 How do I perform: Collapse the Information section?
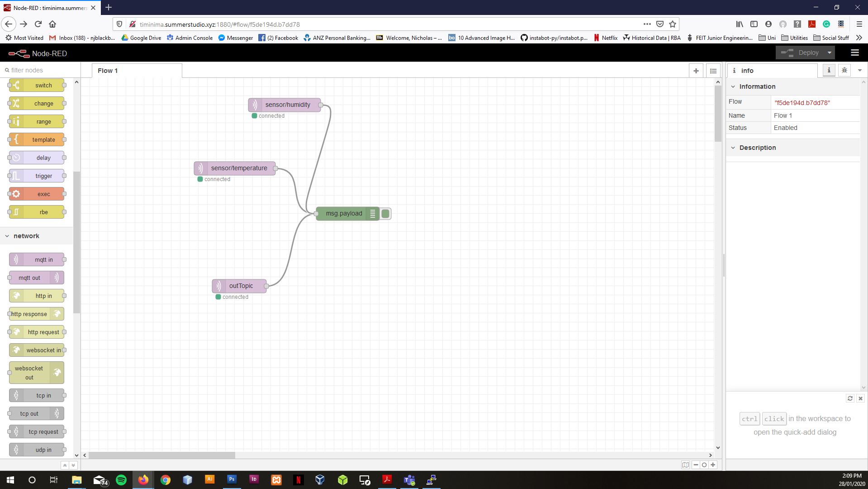coord(733,86)
